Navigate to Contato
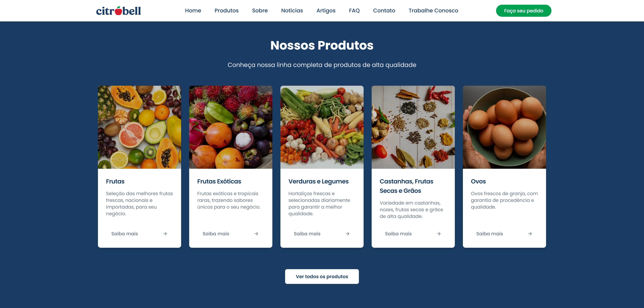 pyautogui.click(x=384, y=11)
